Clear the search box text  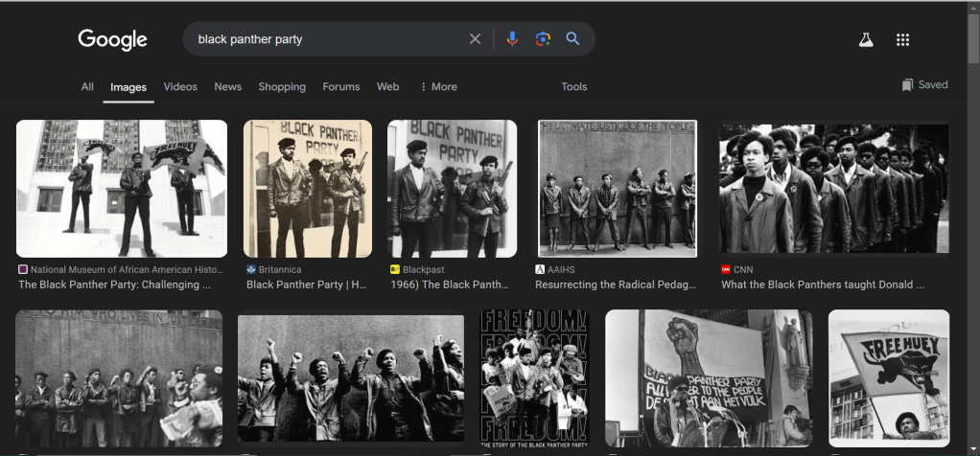(475, 39)
